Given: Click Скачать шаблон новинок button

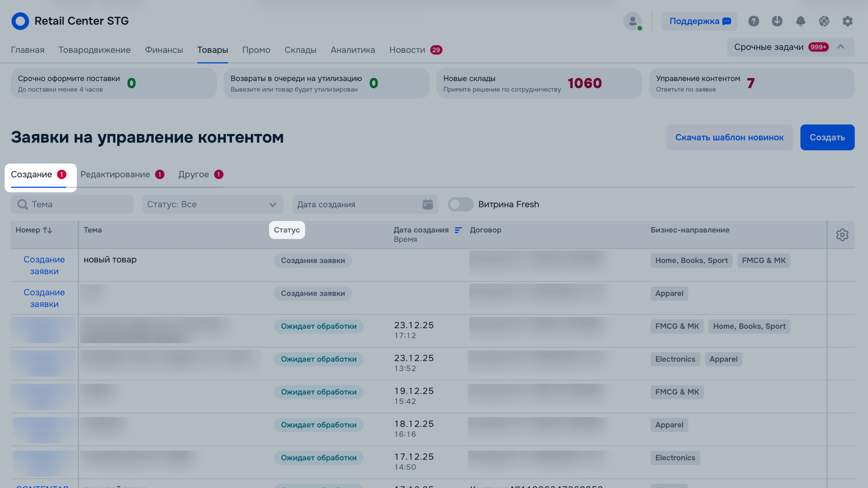Looking at the screenshot, I should coord(729,138).
